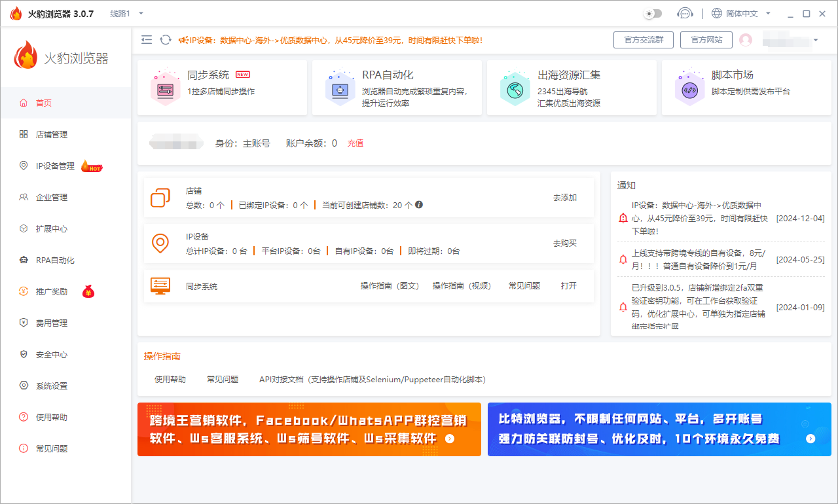
Task: Click the 充值 recharge link
Action: click(x=355, y=143)
